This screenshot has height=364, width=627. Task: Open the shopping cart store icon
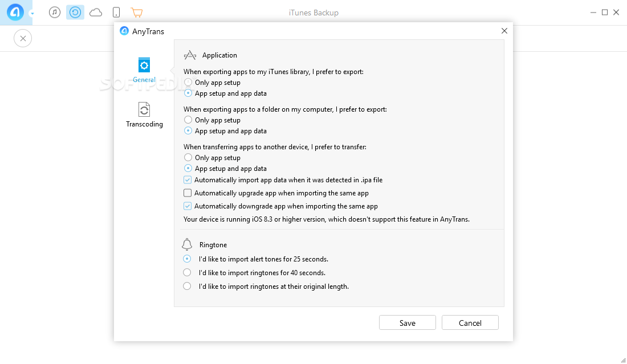pos(137,13)
